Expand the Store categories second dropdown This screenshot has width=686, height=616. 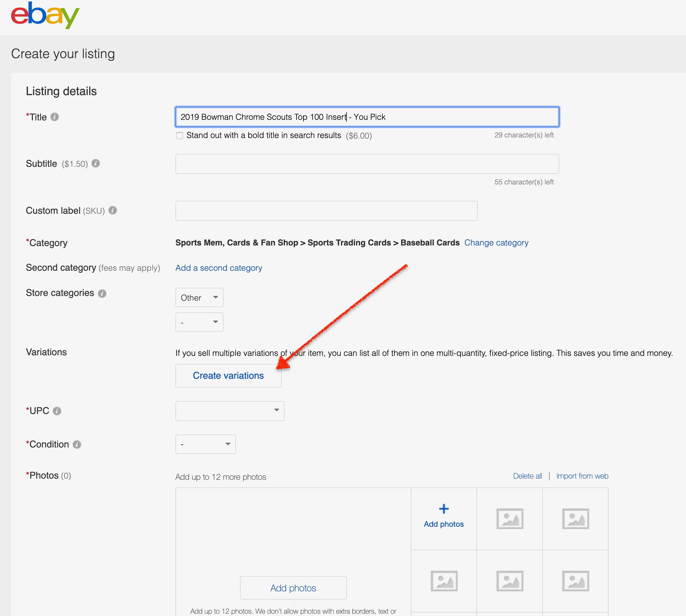coord(200,322)
